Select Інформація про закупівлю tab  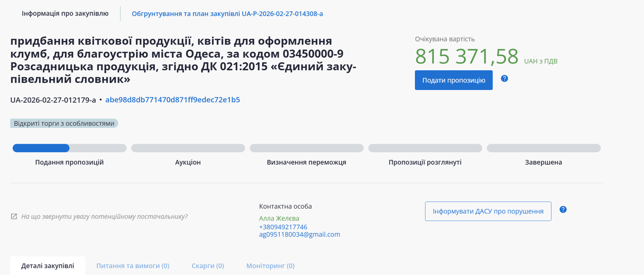[65, 14]
